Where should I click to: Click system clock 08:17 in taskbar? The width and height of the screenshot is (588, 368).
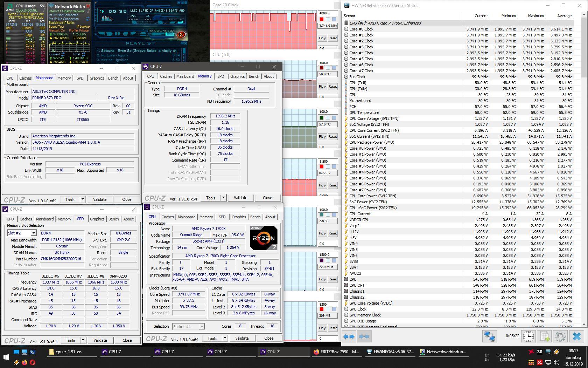tap(573, 350)
